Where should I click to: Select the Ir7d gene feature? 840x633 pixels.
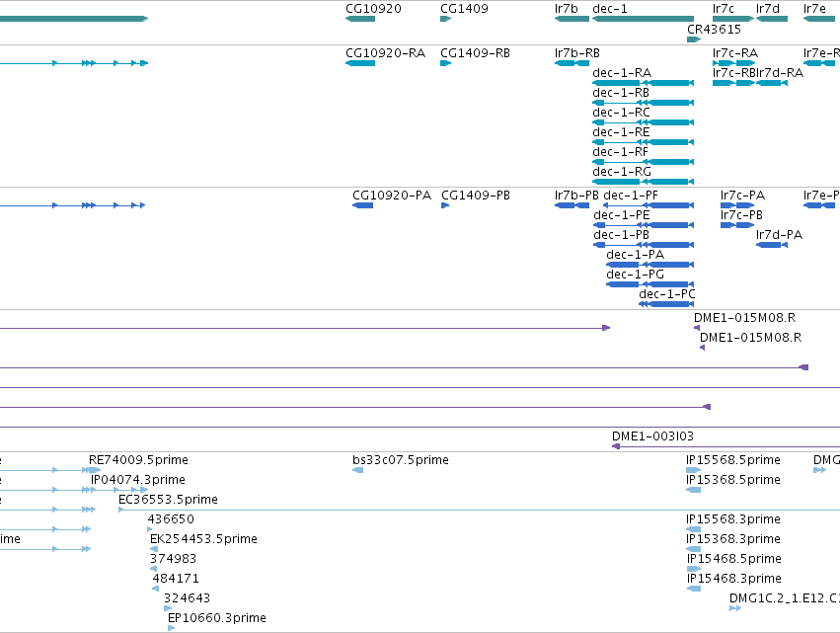pyautogui.click(x=772, y=19)
